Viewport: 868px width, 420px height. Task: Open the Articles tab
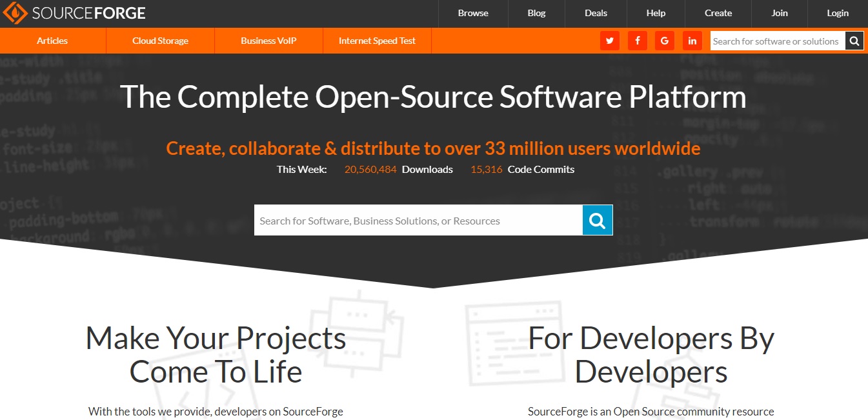pyautogui.click(x=52, y=41)
